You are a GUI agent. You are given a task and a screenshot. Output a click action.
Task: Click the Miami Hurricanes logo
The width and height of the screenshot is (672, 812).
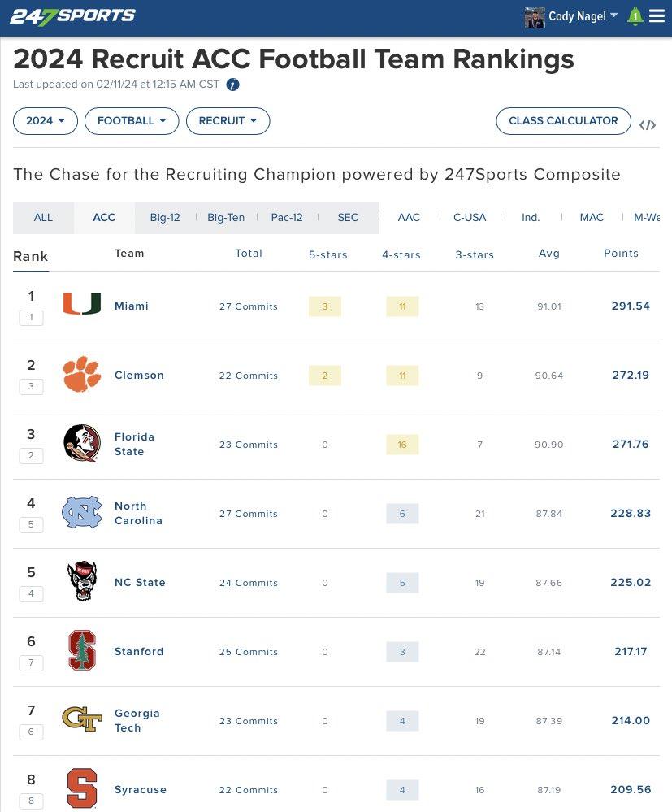pyautogui.click(x=82, y=305)
